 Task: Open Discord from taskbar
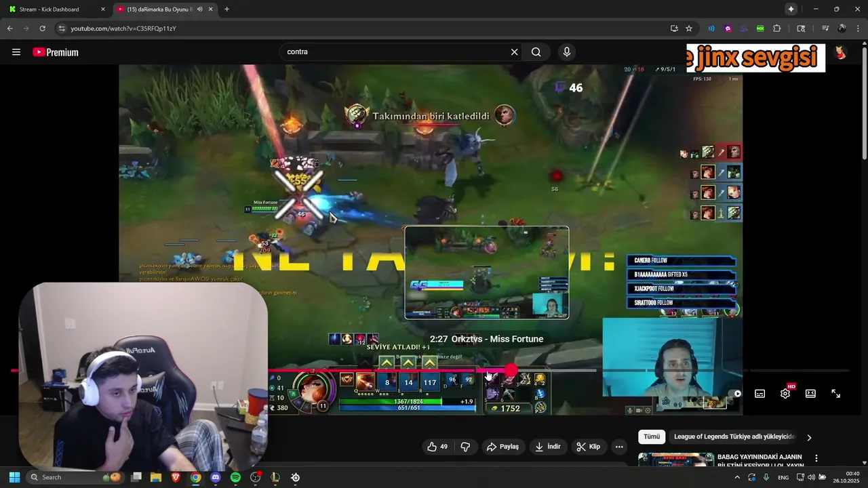coord(216,477)
